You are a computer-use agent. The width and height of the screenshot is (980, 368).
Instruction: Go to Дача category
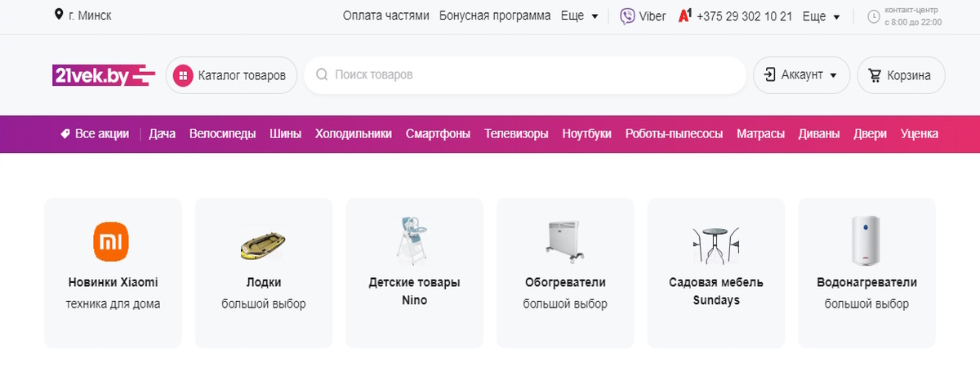pyautogui.click(x=163, y=134)
